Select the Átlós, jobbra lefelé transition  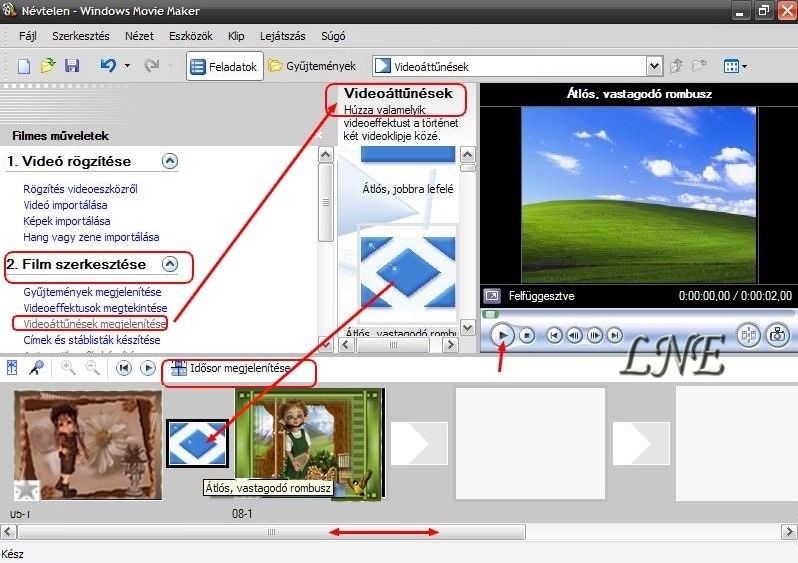coord(408,189)
